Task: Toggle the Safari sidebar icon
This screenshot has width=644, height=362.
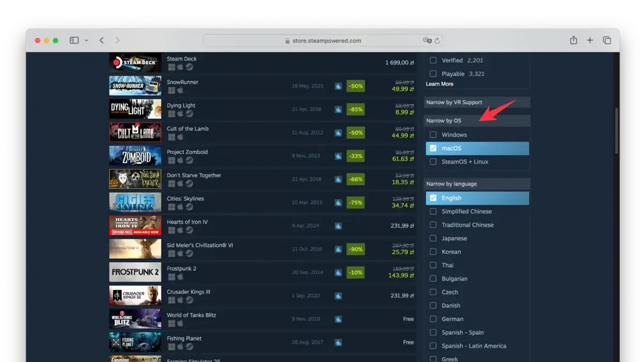Action: pyautogui.click(x=74, y=40)
